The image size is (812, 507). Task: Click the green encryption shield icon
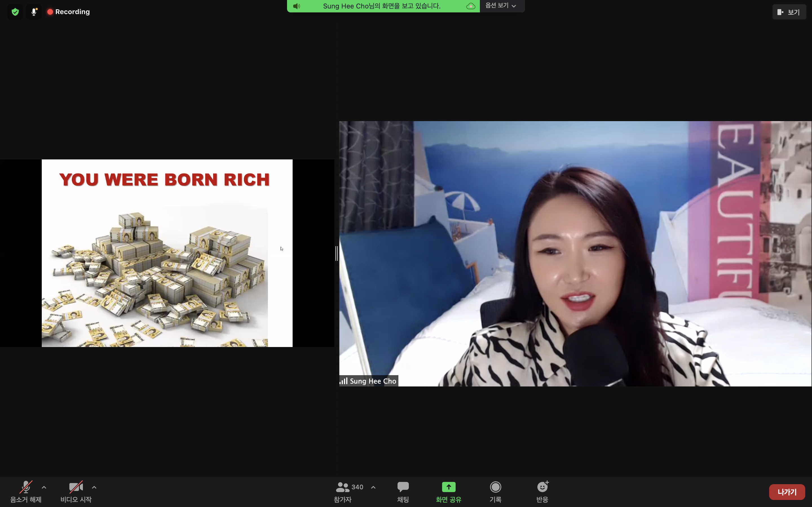coord(15,12)
